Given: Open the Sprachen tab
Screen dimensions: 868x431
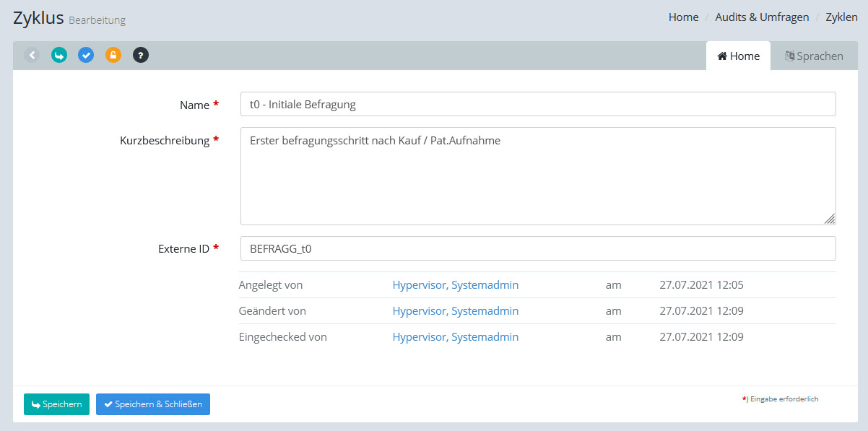Looking at the screenshot, I should tap(814, 56).
